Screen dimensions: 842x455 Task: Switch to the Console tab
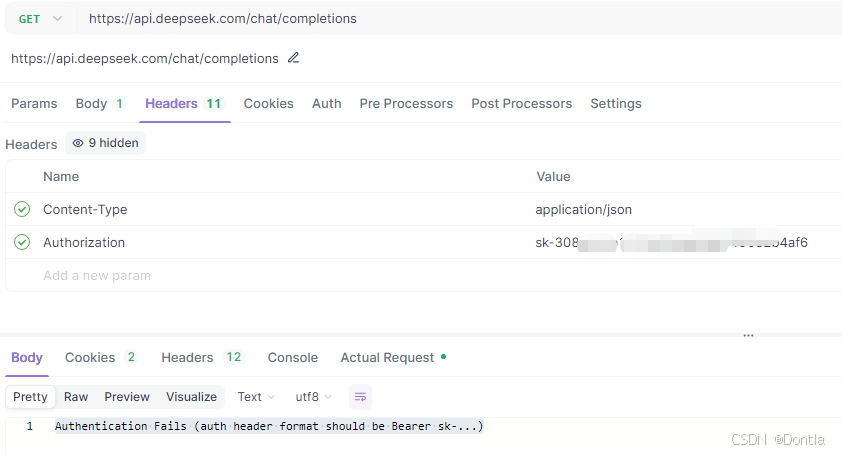click(293, 357)
